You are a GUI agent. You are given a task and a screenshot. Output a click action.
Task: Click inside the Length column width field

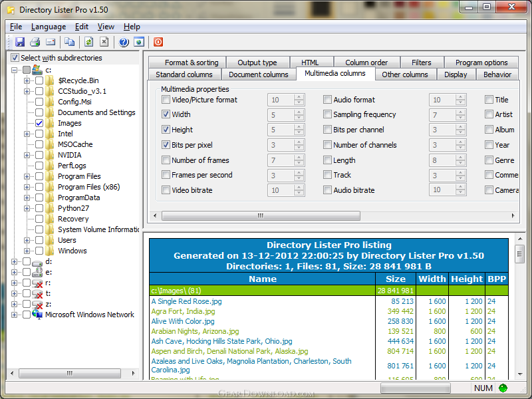443,160
